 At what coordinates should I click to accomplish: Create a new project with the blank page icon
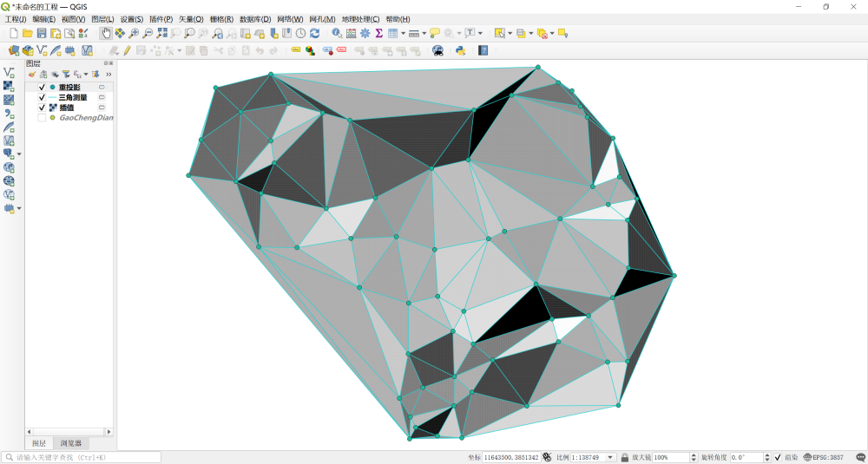[15, 33]
